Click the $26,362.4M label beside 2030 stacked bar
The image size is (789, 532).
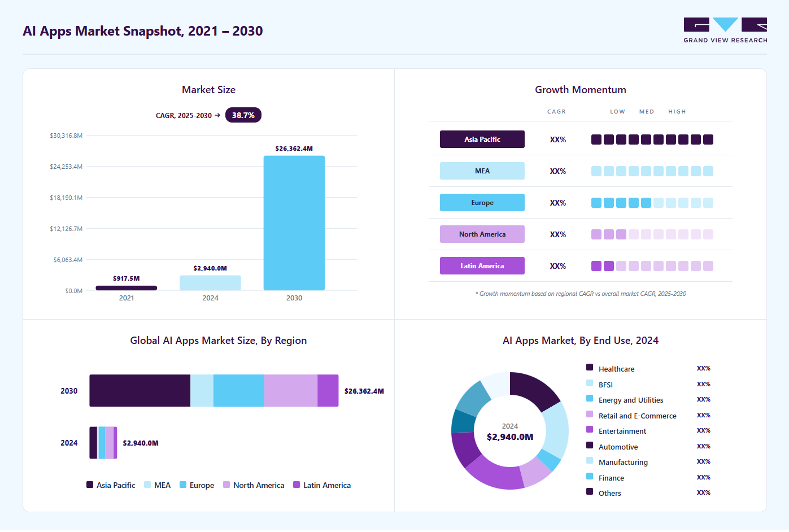pos(364,391)
